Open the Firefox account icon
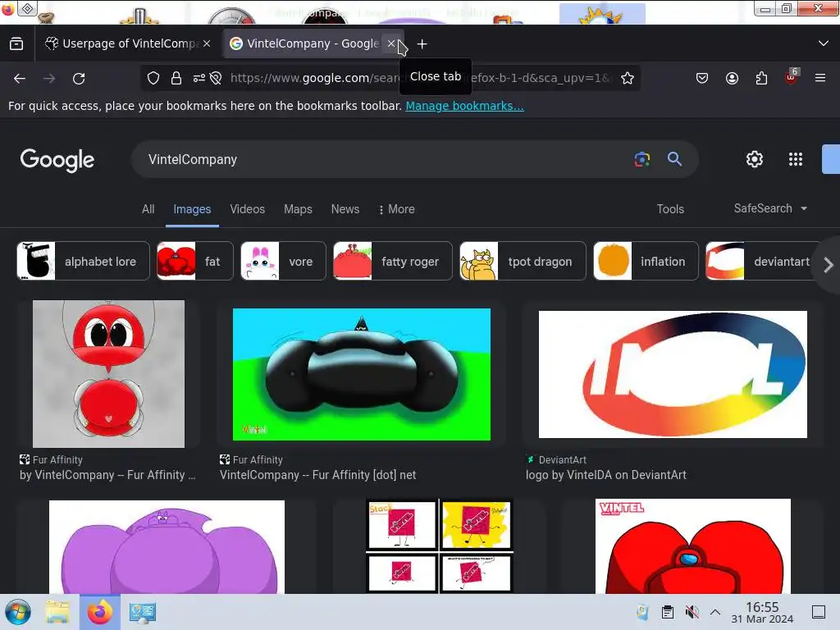840x630 pixels. 732,78
